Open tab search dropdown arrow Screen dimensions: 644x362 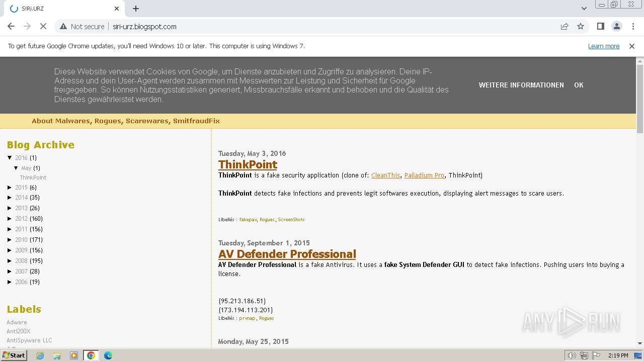[x=584, y=9]
